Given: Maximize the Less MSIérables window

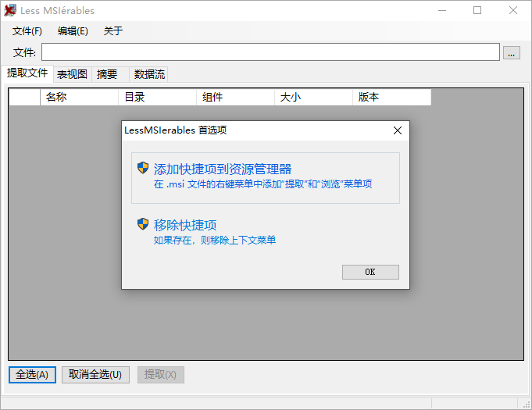Looking at the screenshot, I should pyautogui.click(x=477, y=10).
